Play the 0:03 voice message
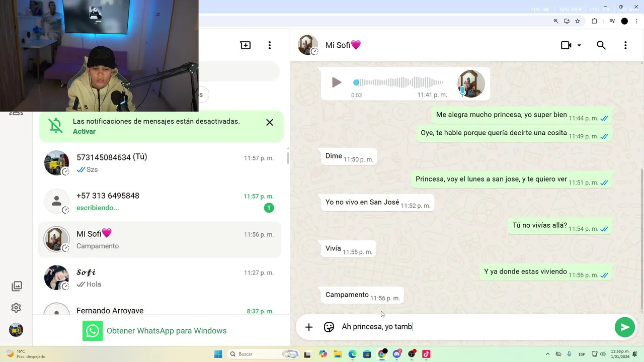This screenshot has height=362, width=644. [337, 82]
